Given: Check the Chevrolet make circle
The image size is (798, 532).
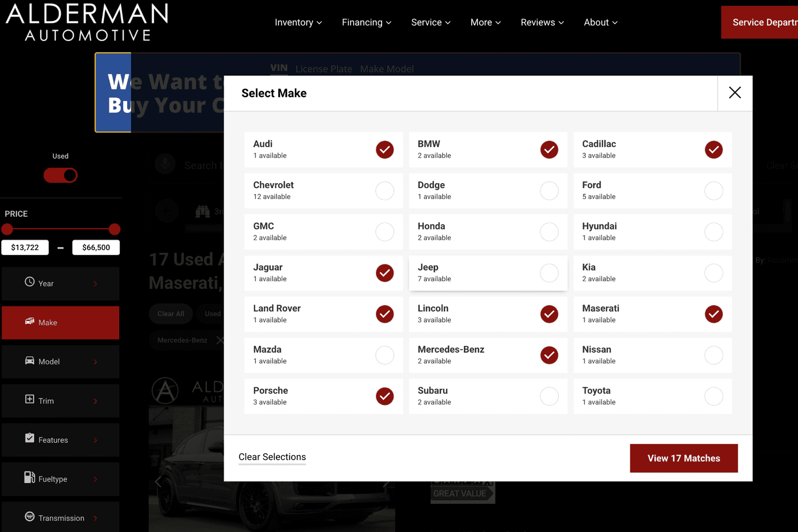Looking at the screenshot, I should coord(385,191).
